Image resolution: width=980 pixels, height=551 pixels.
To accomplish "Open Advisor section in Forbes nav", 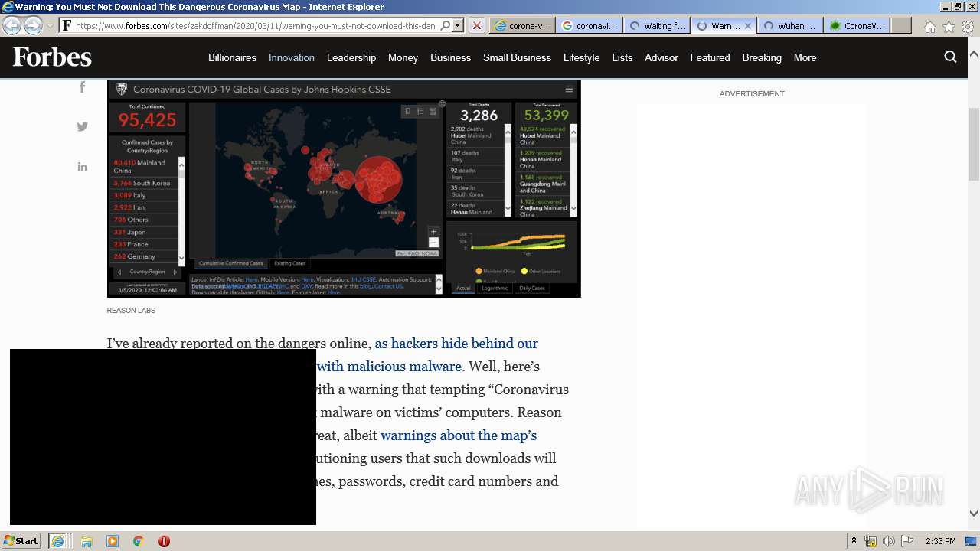I will tap(661, 57).
